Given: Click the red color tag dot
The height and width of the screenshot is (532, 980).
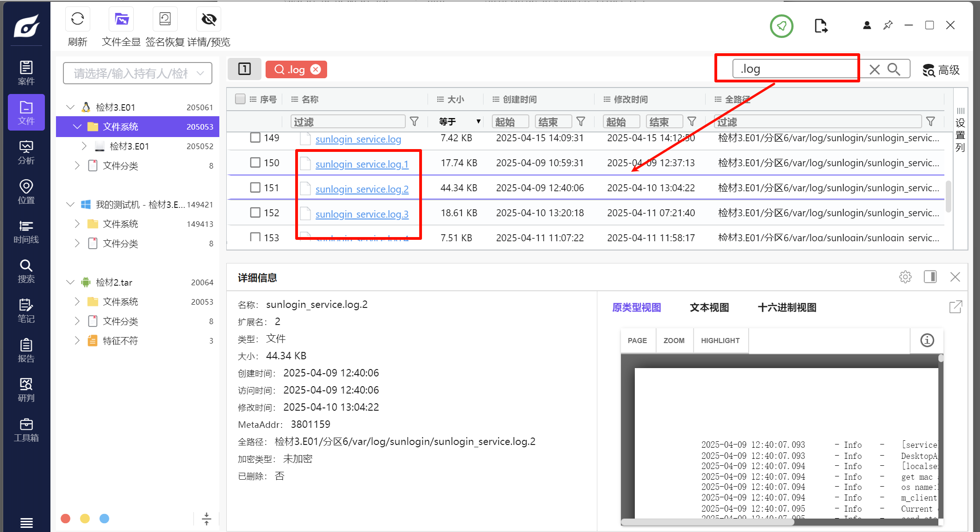Looking at the screenshot, I should [66, 519].
